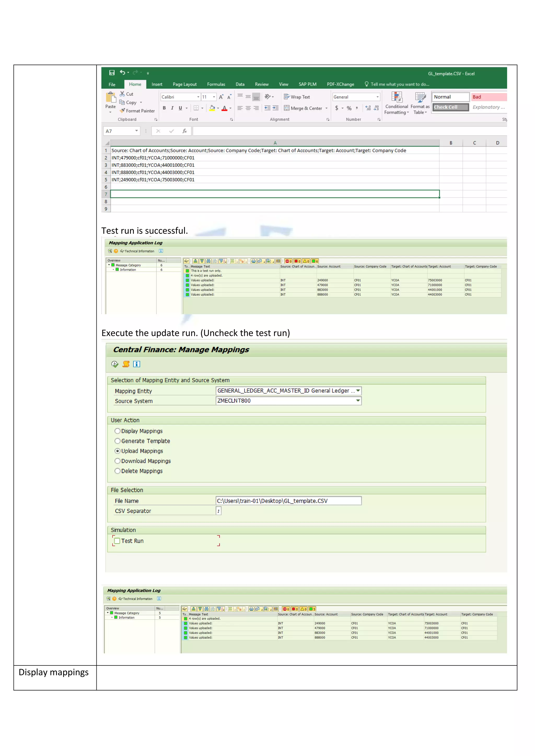Screen dimensions: 535x756
Task: Open the File tab in Excel
Action: pos(112,84)
